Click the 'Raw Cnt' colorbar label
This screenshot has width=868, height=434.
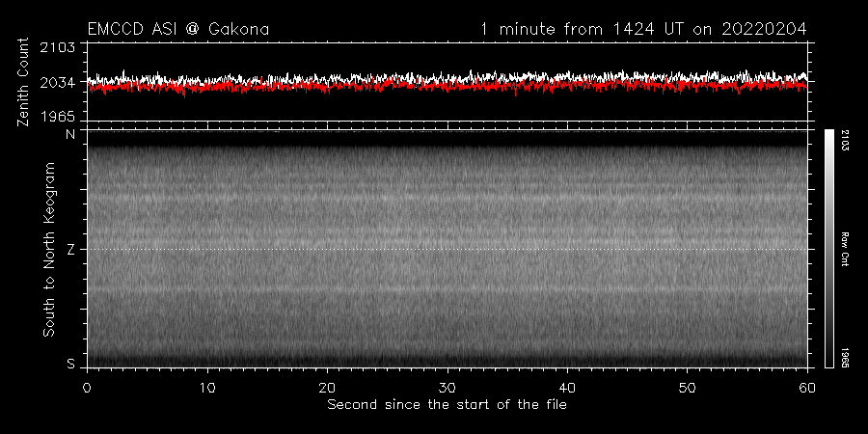[x=846, y=249]
